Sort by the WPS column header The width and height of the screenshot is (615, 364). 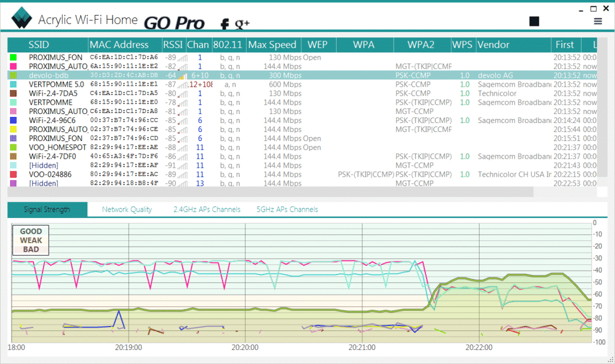click(463, 45)
